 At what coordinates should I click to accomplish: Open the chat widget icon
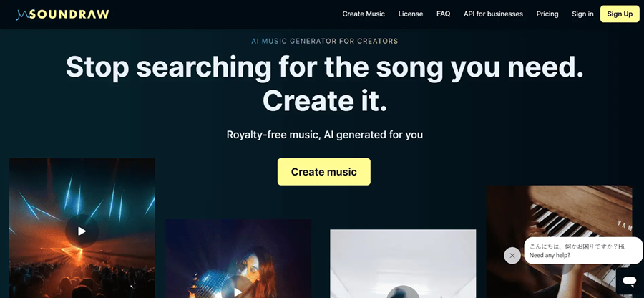pos(629,281)
